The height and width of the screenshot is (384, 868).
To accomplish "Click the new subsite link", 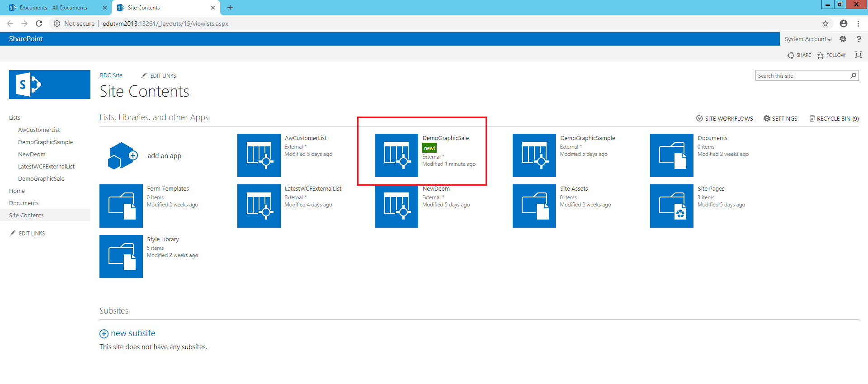I will point(133,333).
